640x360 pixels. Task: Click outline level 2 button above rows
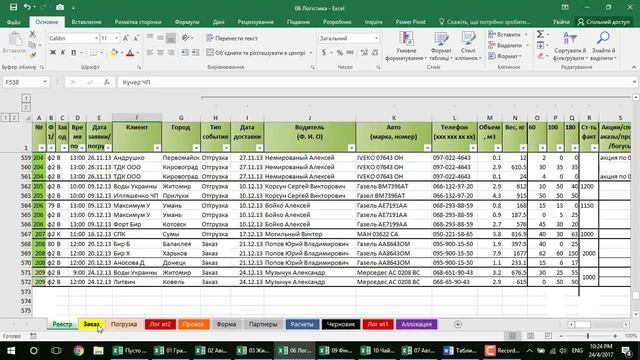tap(26, 107)
